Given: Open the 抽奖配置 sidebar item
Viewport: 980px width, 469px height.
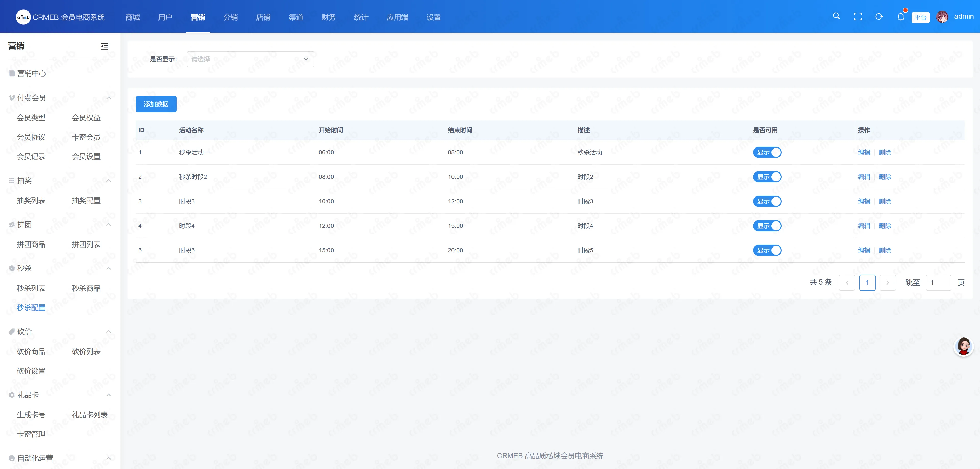Looking at the screenshot, I should pos(86,201).
